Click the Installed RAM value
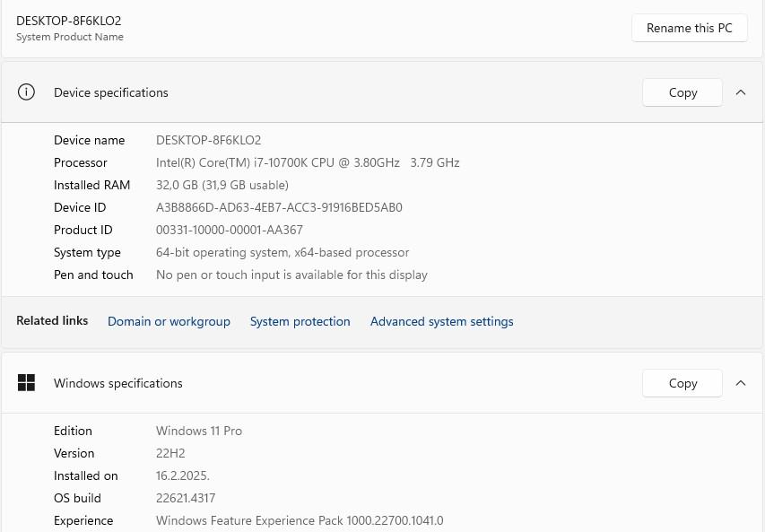 click(x=222, y=185)
